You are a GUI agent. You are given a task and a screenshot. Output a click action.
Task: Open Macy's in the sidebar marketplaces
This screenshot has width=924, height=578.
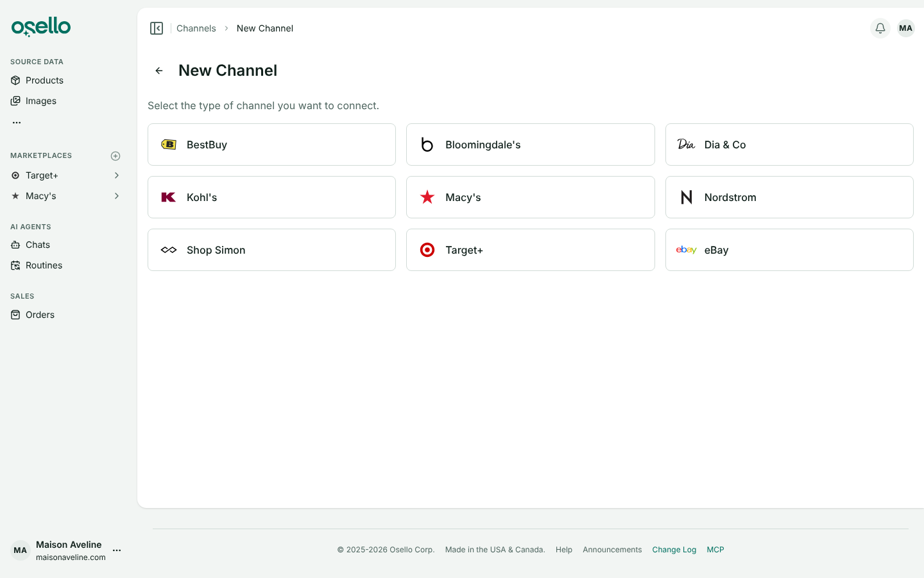(41, 196)
